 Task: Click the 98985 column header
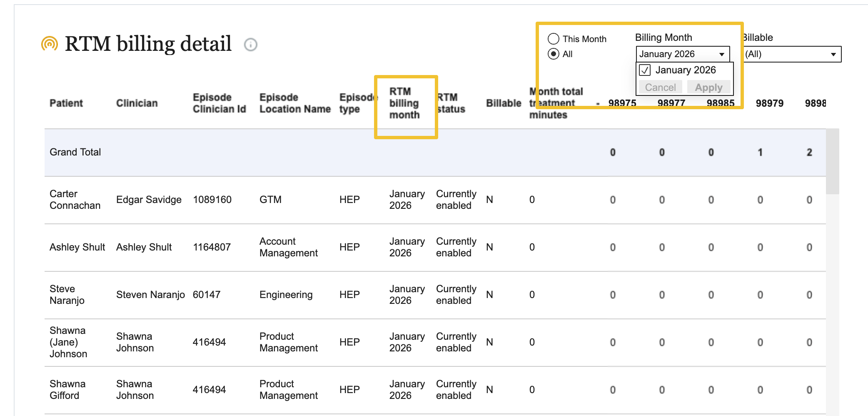721,103
